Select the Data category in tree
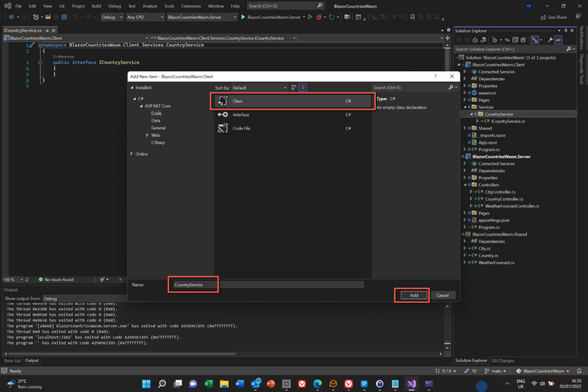588x392 pixels. (x=155, y=120)
